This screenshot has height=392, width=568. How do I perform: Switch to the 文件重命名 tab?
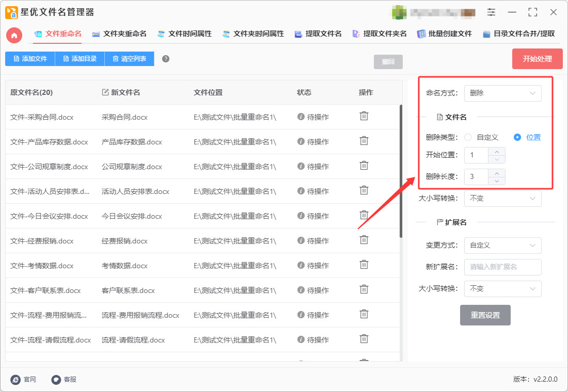pos(58,34)
